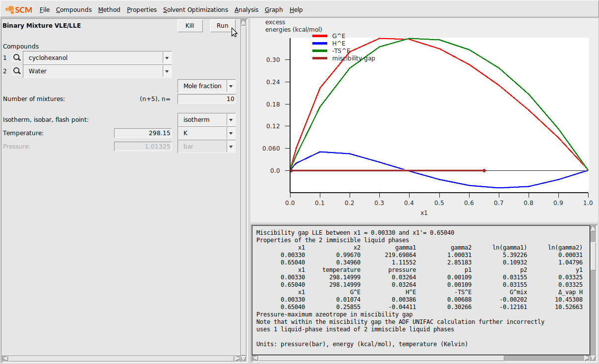
Task: Click the 'Temperature:' label
Action: point(23,133)
